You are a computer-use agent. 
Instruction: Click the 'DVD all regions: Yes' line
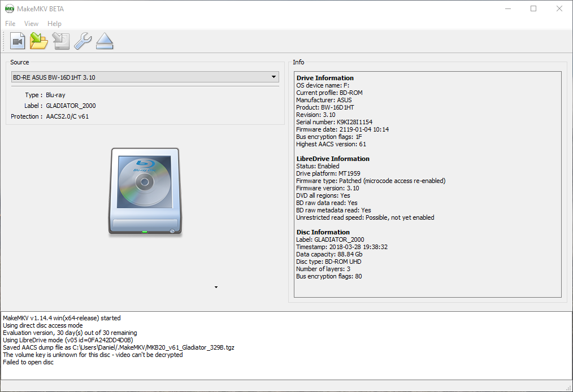click(323, 195)
